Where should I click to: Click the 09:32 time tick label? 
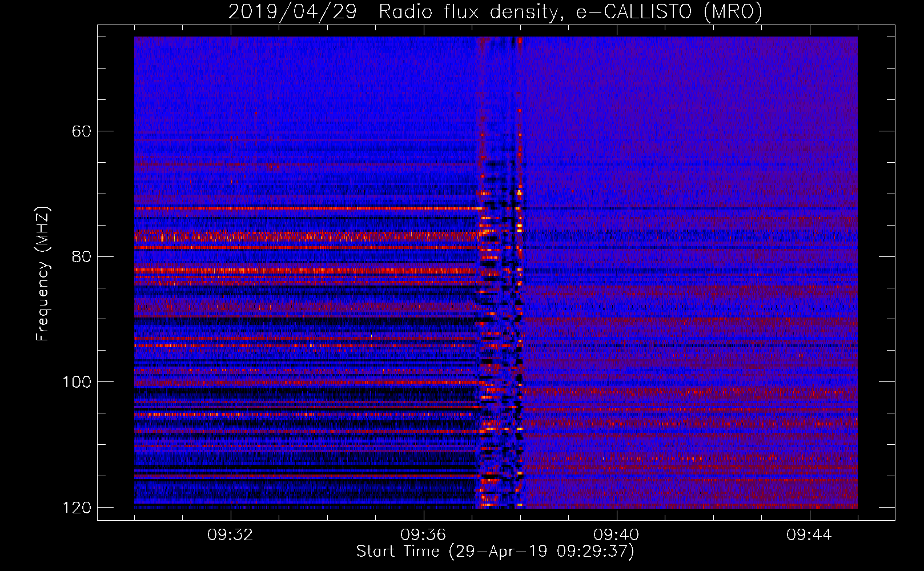point(230,535)
